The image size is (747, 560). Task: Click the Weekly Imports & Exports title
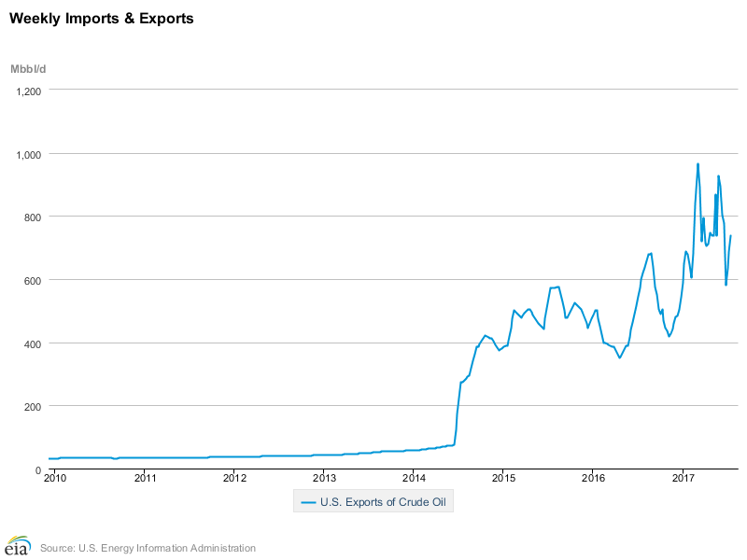[x=102, y=18]
